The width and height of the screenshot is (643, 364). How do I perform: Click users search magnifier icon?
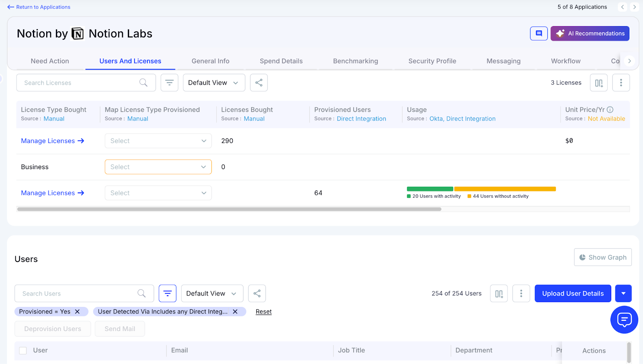click(141, 294)
